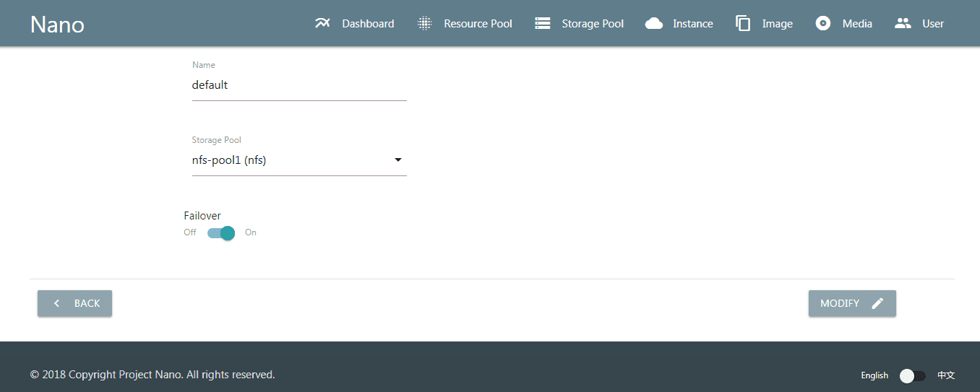Click the Nano logo title

tap(57, 24)
